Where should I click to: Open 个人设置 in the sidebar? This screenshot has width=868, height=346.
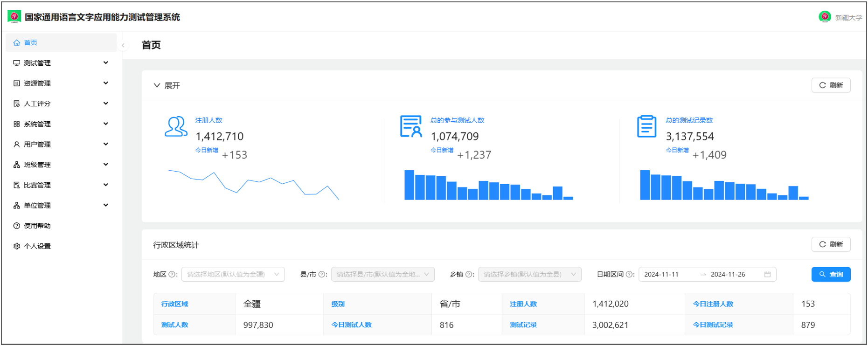pos(37,246)
